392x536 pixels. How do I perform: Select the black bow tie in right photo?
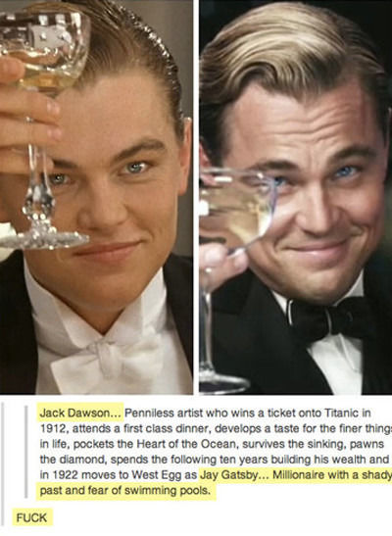pyautogui.click(x=328, y=317)
